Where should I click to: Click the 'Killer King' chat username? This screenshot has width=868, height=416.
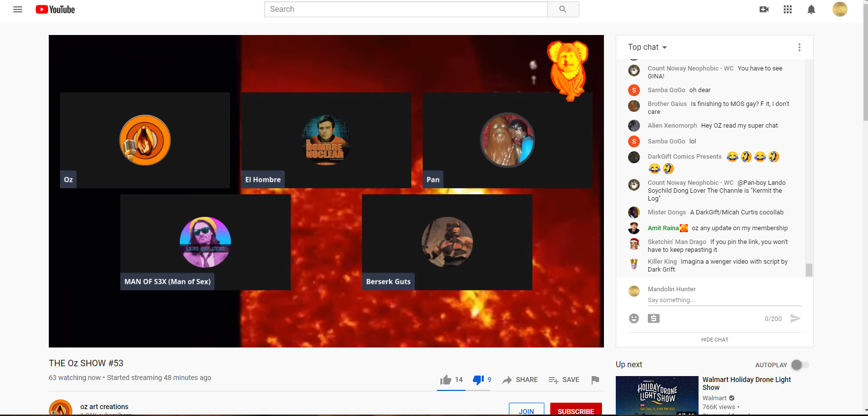[662, 262]
